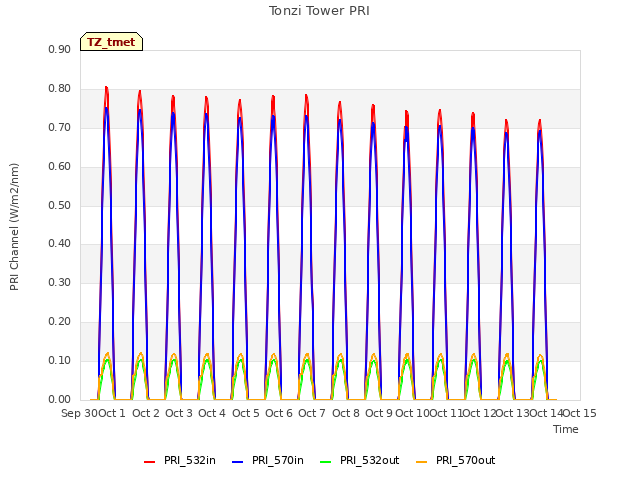Click the 0.40 y-axis tick label
The width and height of the screenshot is (640, 480).
[x=60, y=244]
